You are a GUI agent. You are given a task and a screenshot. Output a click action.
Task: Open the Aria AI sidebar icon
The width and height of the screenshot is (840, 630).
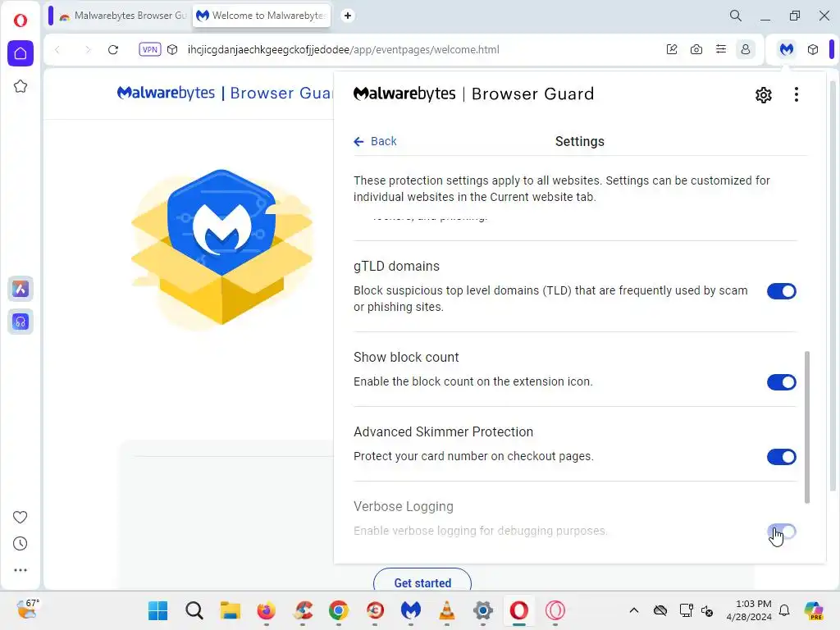[21, 290]
